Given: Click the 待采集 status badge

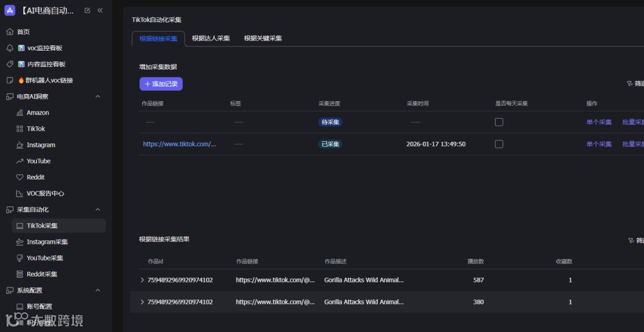Looking at the screenshot, I should (330, 122).
